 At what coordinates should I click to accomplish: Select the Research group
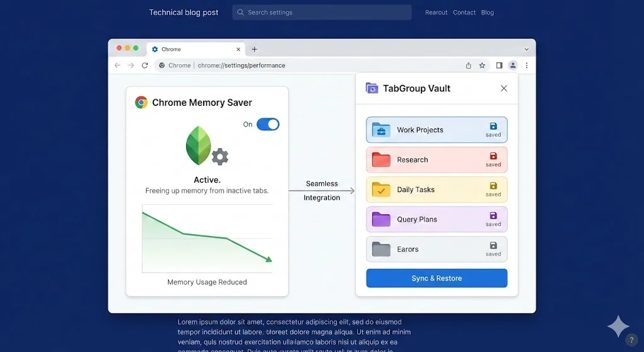(x=436, y=160)
